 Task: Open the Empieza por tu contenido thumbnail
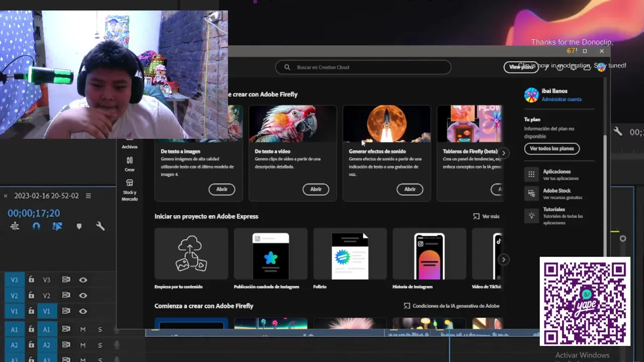pyautogui.click(x=191, y=253)
